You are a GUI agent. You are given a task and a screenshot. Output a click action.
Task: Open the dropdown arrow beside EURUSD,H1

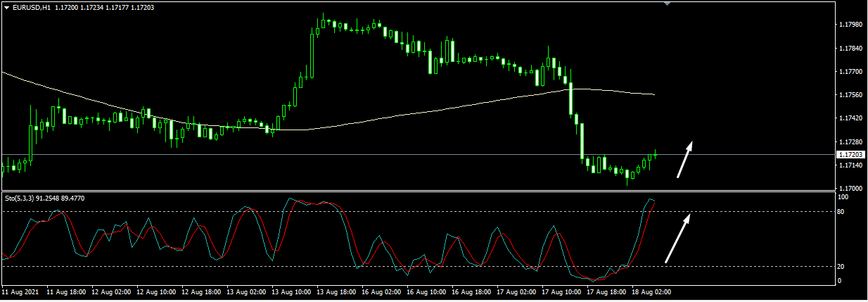point(7,7)
